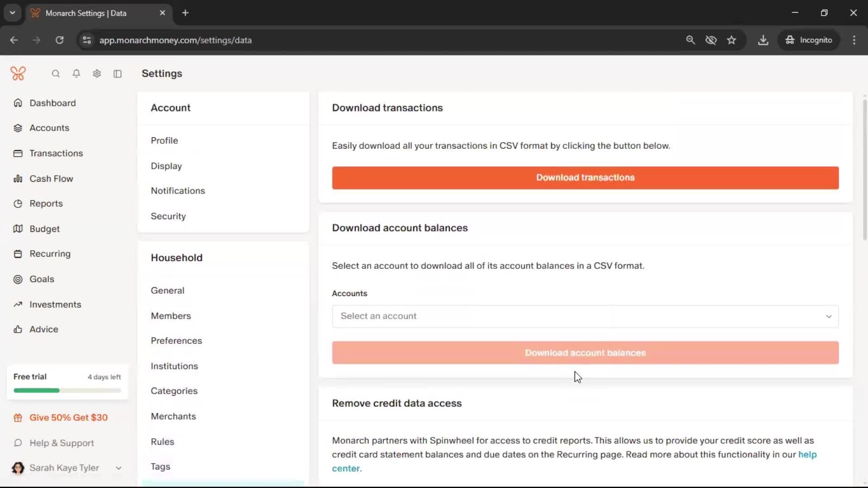The height and width of the screenshot is (488, 868).
Task: Expand the Select an account dropdown
Action: pos(585,316)
